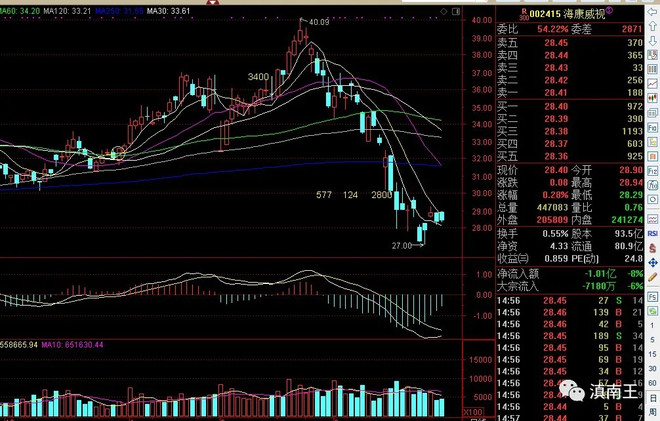Click the 买三 volume 1193

632,131
